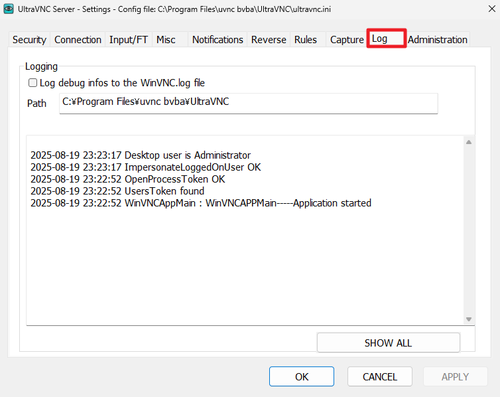Select log line 'ImpersonateLoggedOnUser OK'
Image resolution: width=500 pixels, height=397 pixels.
coord(146,167)
